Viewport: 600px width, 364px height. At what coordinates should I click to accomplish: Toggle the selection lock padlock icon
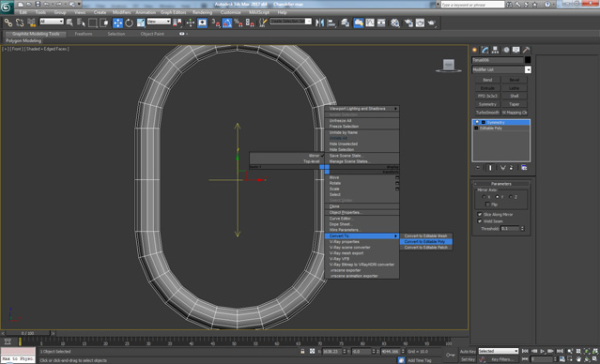tap(302, 351)
